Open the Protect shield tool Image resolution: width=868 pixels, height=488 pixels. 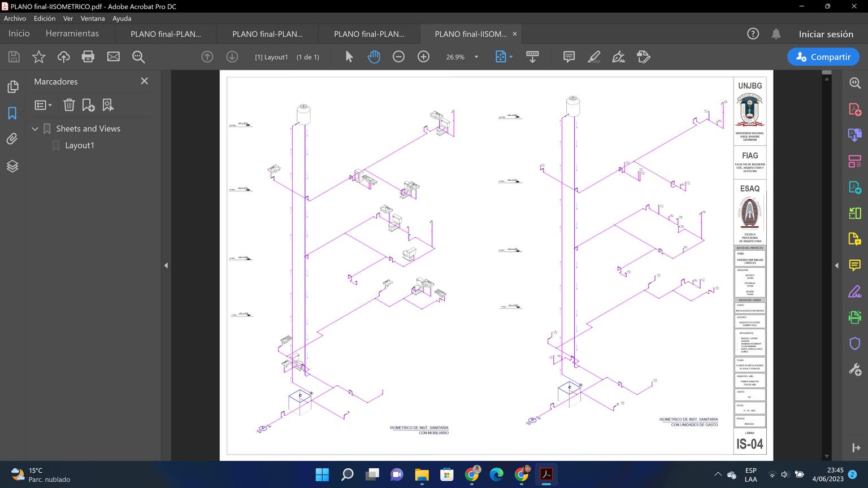855,343
